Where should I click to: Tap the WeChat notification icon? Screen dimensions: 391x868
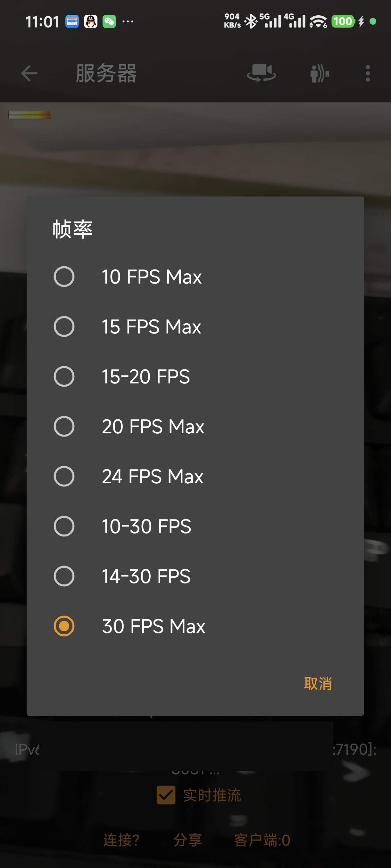pyautogui.click(x=109, y=22)
